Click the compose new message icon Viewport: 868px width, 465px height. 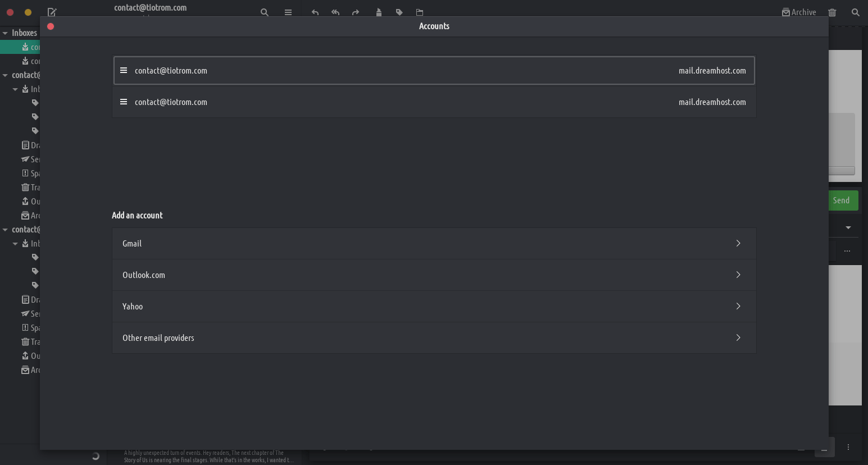tap(52, 12)
